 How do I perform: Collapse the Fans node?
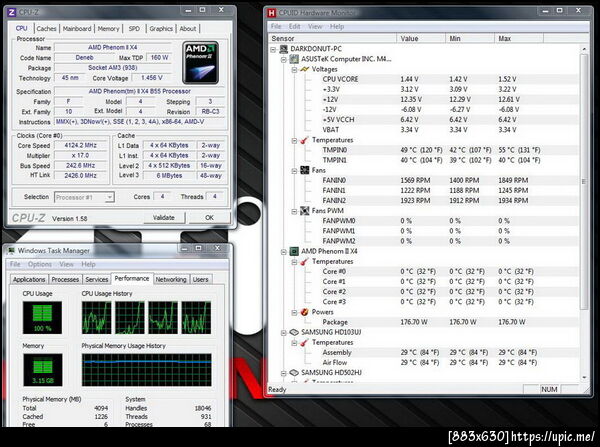(x=294, y=171)
